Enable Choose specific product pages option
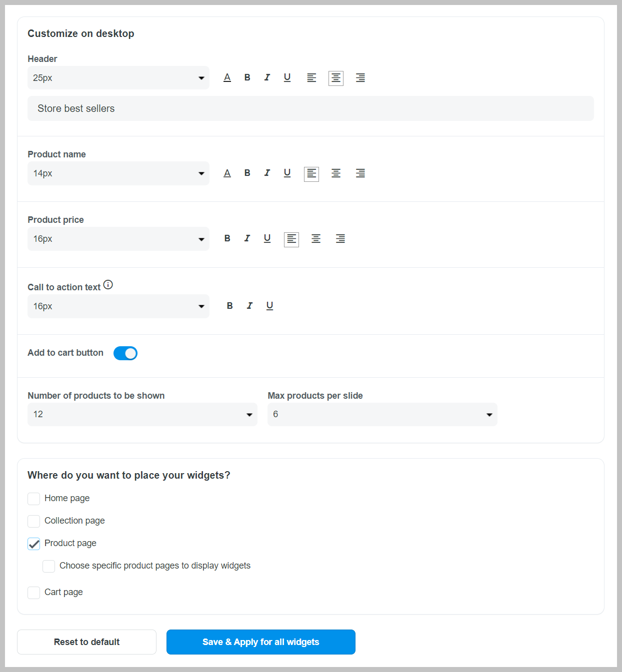 49,566
